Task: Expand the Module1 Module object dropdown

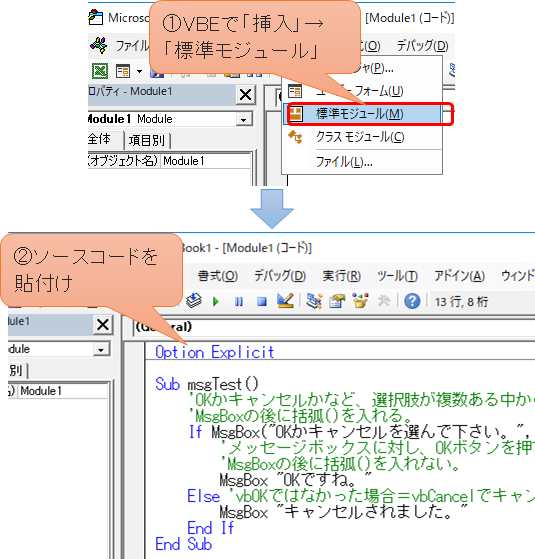Action: [244, 119]
